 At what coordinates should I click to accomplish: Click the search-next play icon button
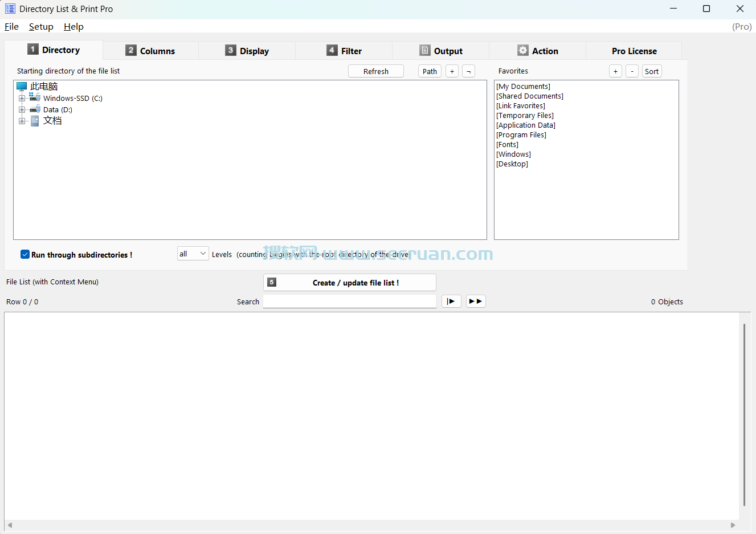click(x=451, y=301)
